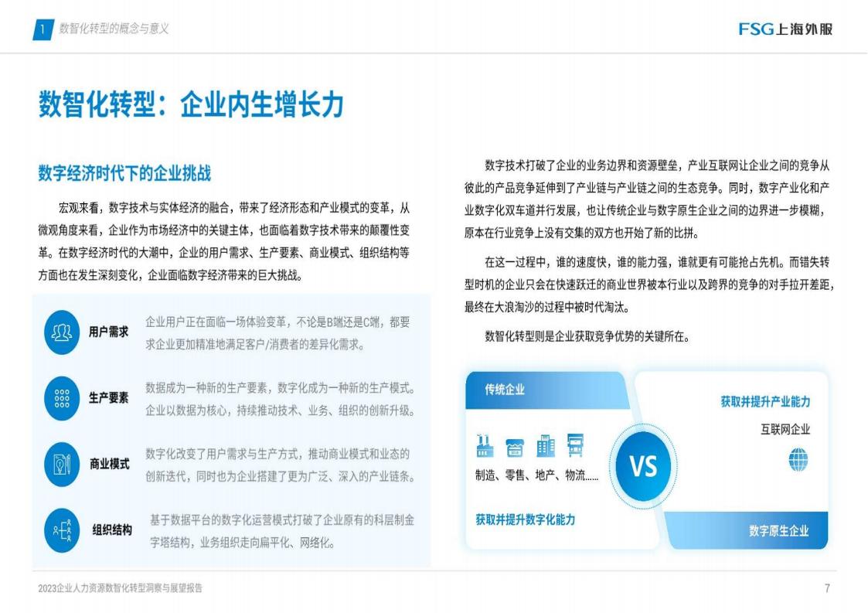
Task: Click the 用户需求 people icon
Action: click(x=62, y=332)
